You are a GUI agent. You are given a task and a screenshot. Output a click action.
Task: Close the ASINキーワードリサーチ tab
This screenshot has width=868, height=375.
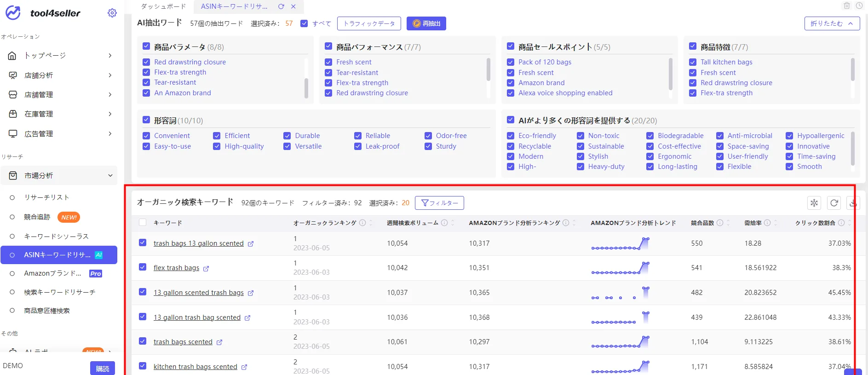[293, 6]
